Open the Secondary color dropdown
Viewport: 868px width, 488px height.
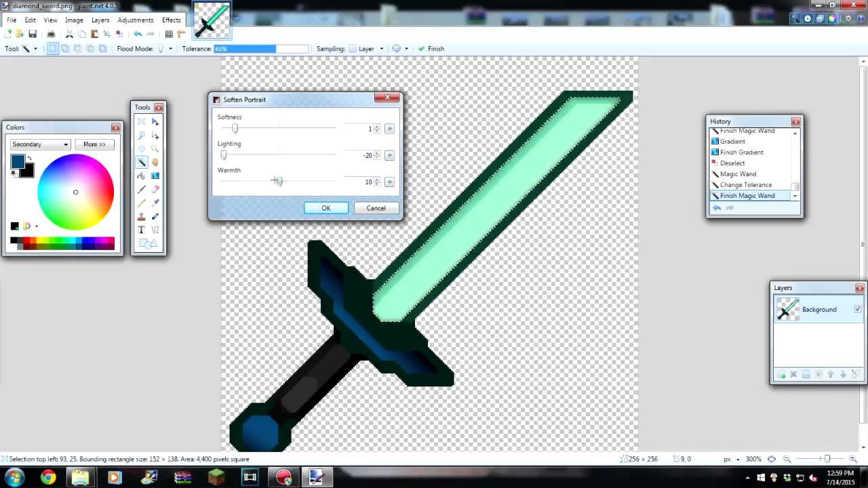click(40, 144)
